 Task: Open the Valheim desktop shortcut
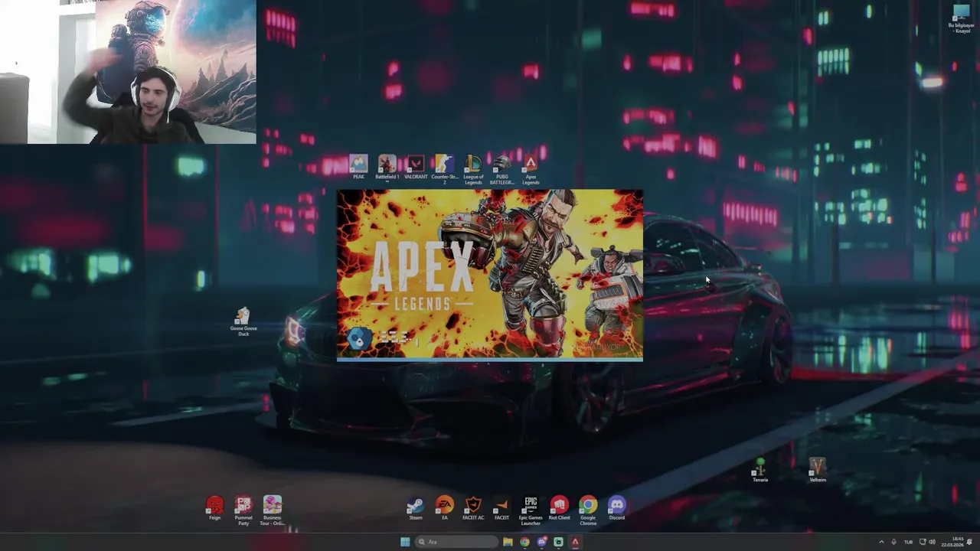818,471
